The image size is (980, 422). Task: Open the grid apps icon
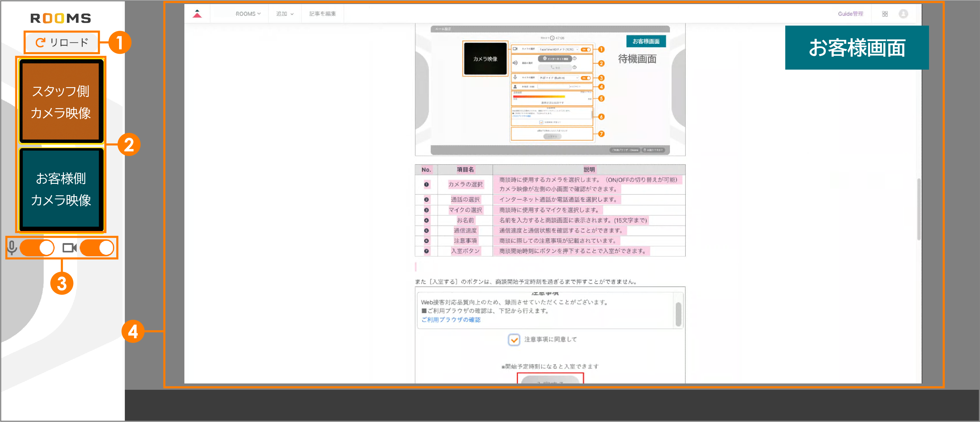pyautogui.click(x=885, y=14)
